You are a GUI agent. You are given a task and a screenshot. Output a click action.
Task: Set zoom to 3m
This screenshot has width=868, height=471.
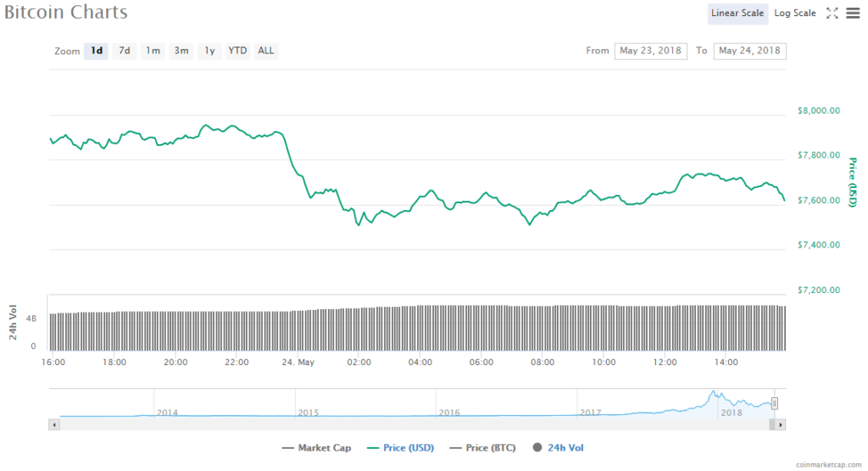181,51
